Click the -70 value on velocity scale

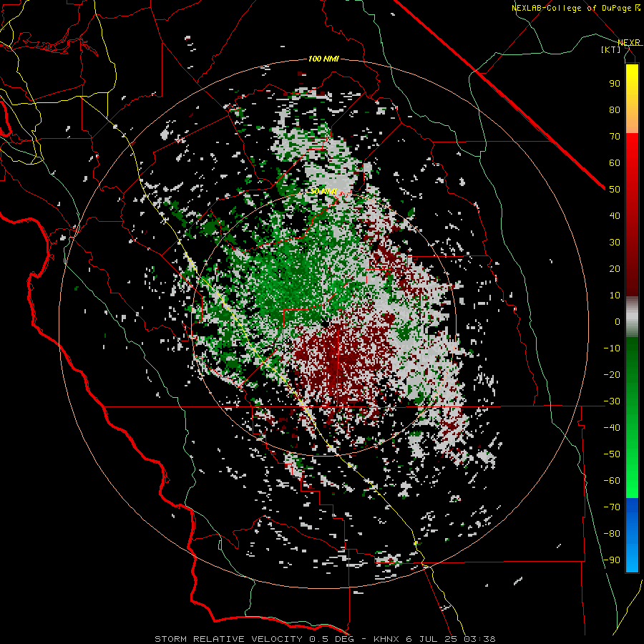[x=612, y=507]
